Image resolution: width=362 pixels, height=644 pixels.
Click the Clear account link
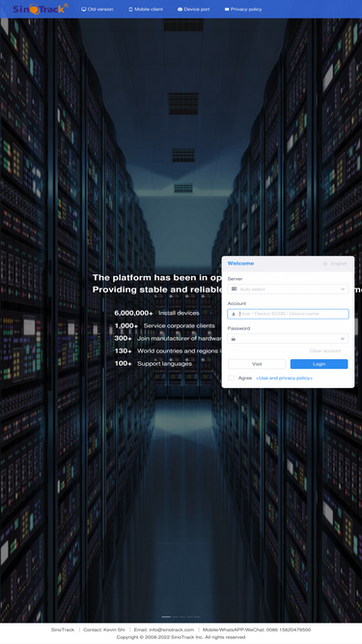325,350
